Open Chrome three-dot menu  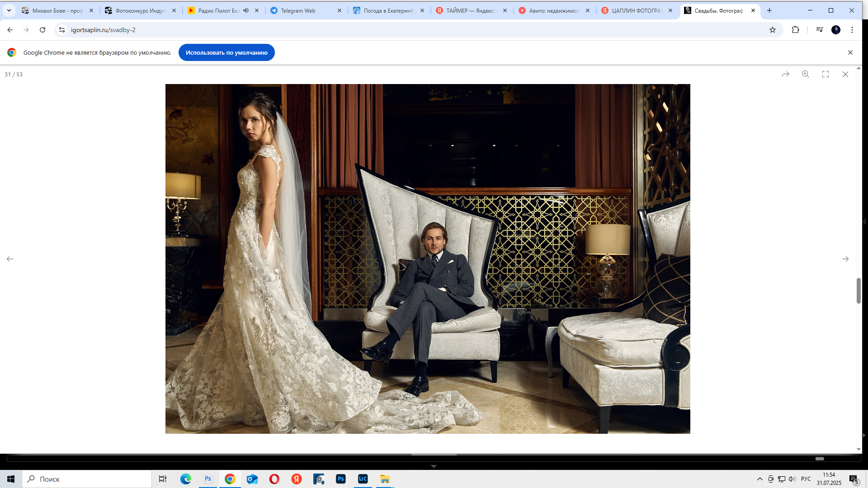(x=852, y=30)
